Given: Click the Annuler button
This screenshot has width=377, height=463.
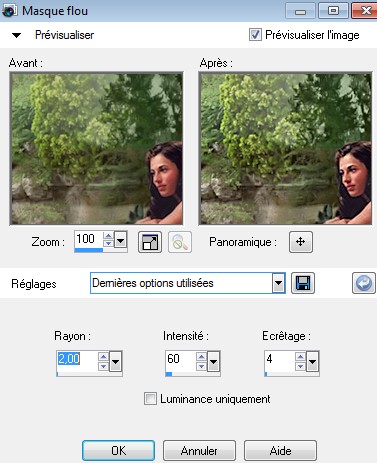Looking at the screenshot, I should [x=199, y=451].
